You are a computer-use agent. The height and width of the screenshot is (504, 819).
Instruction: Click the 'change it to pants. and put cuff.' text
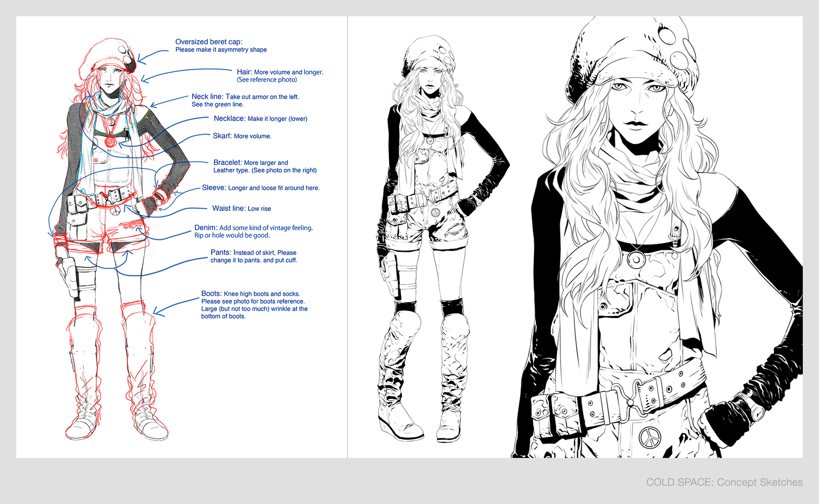[253, 261]
